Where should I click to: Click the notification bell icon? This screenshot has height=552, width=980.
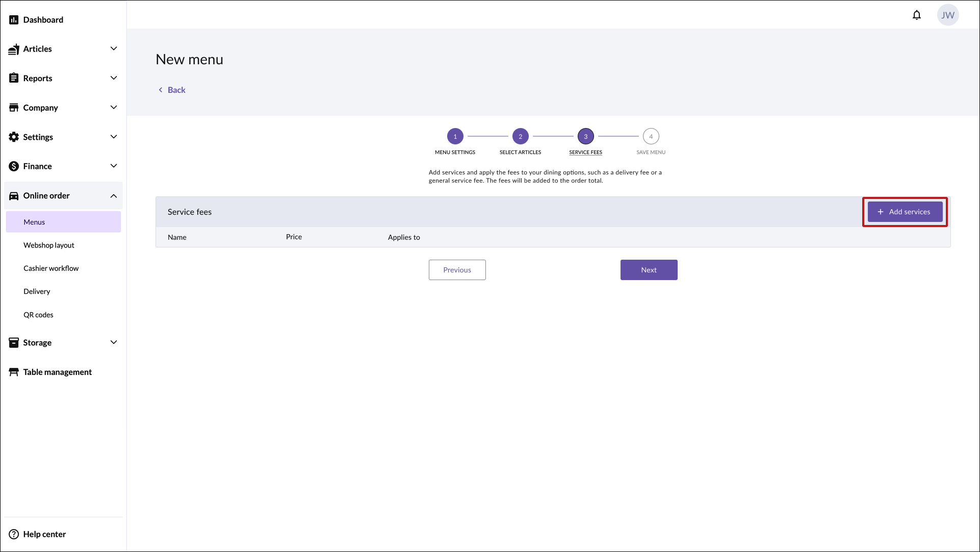click(x=916, y=15)
